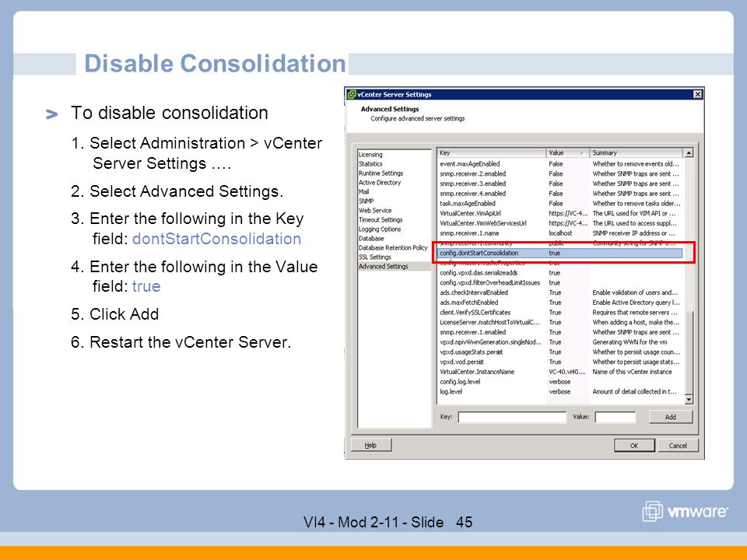Select the config.vpxd.filterOverheadLimitIssues row

[560, 283]
